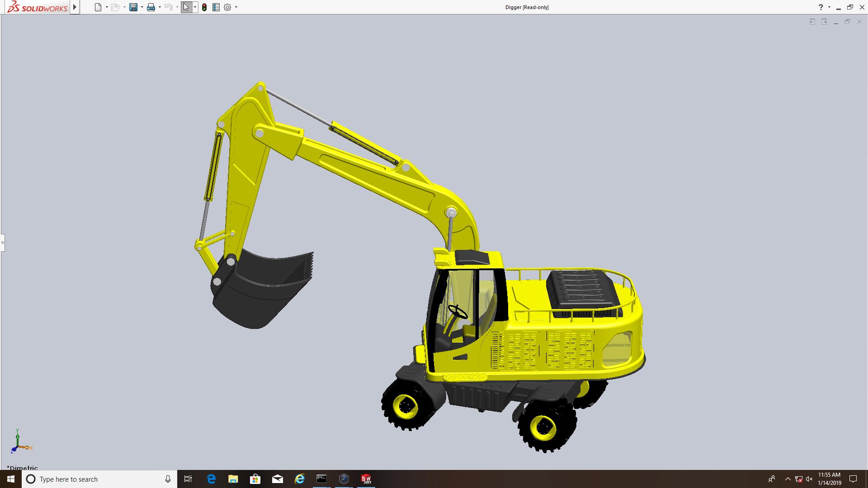This screenshot has width=868, height=488.
Task: Click the New document icon
Action: tap(98, 7)
